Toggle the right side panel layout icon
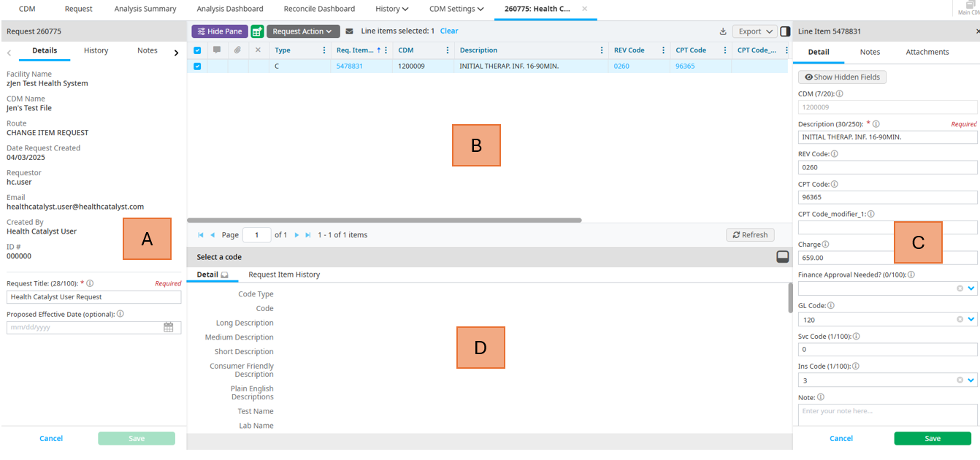Viewport: 980px width, 460px height. click(785, 31)
